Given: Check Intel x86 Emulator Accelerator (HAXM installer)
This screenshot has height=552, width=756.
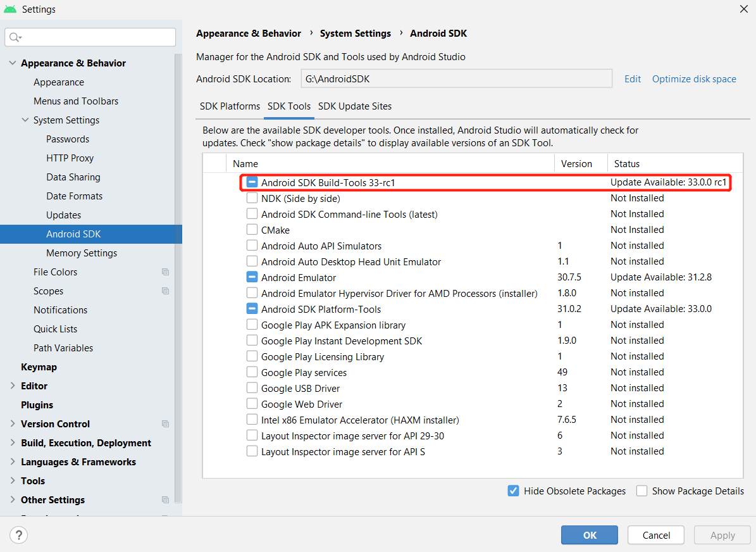Looking at the screenshot, I should pyautogui.click(x=252, y=420).
